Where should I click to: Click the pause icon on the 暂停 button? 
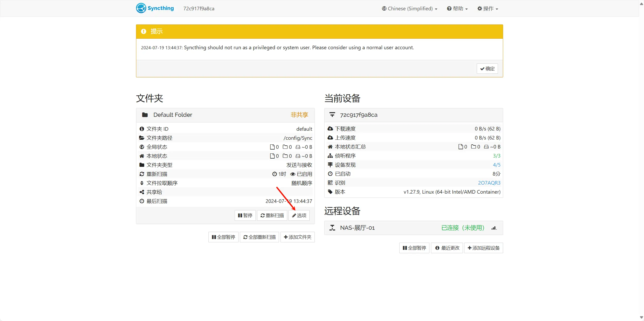coord(240,215)
